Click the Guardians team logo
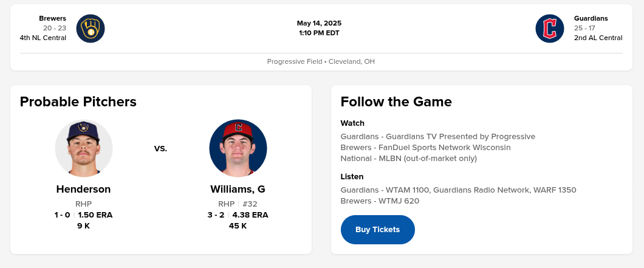The height and width of the screenshot is (268, 644). 549,29
